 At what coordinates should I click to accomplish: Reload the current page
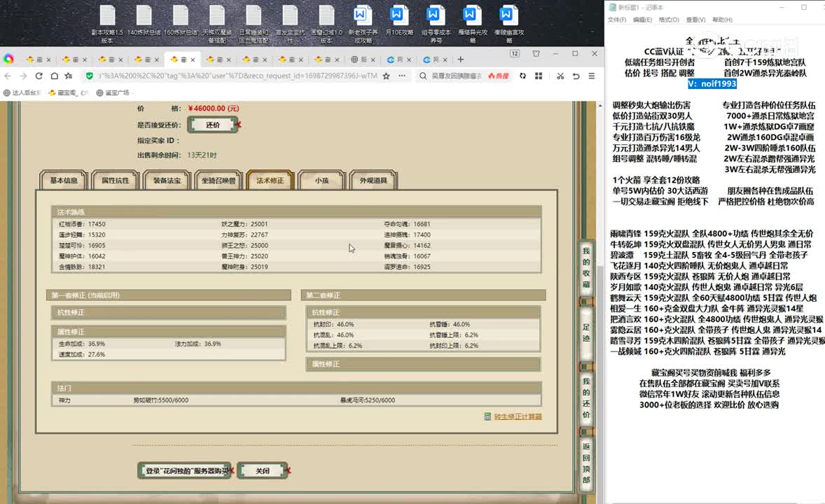[x=39, y=76]
